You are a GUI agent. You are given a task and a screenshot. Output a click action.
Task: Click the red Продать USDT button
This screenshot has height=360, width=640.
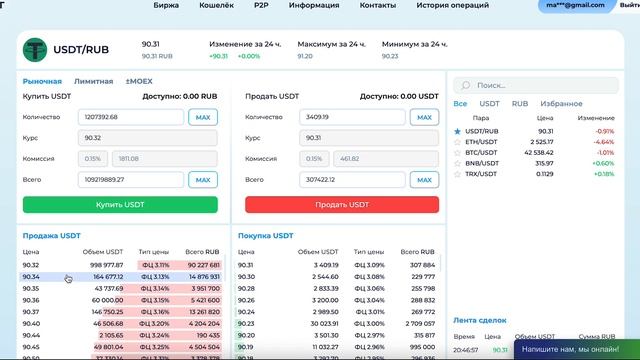click(x=342, y=204)
